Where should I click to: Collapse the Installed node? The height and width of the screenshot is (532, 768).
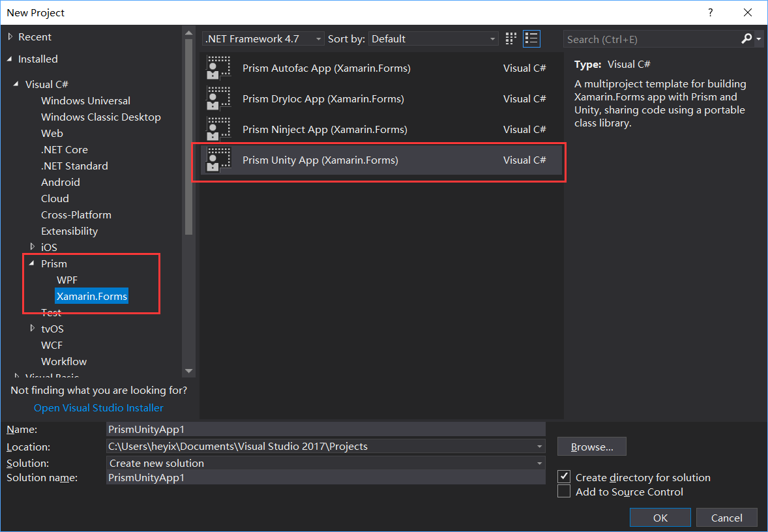[x=10, y=59]
